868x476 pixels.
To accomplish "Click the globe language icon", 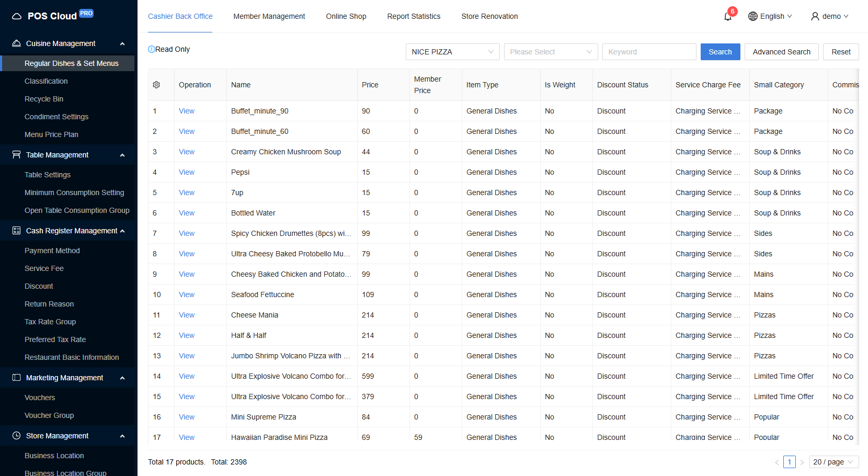I will click(752, 16).
